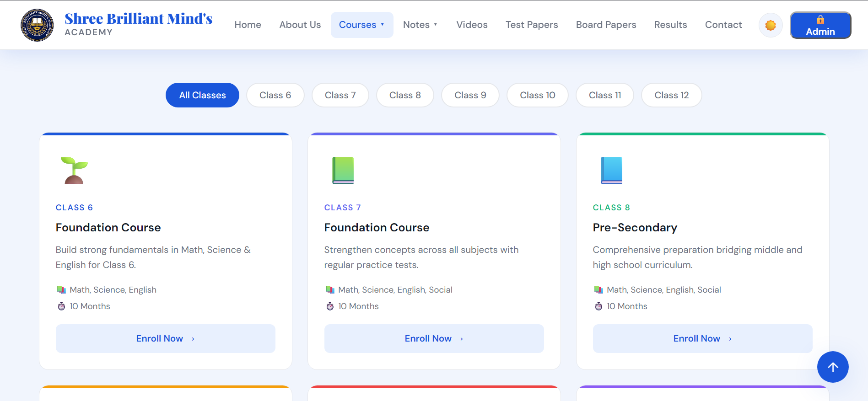Filter courses by Class 10
This screenshot has height=401, width=868.
[537, 95]
